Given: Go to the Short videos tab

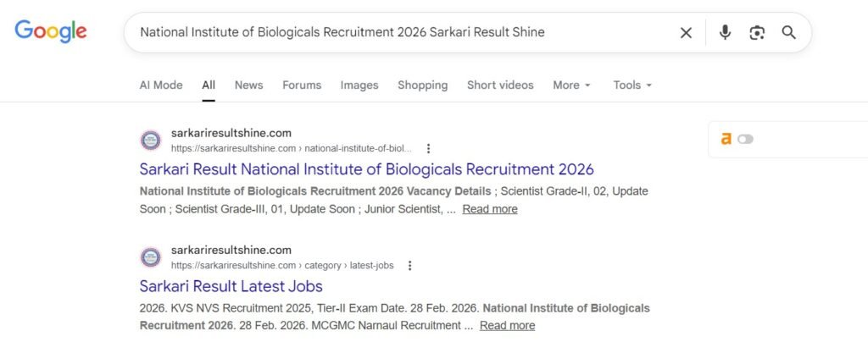Looking at the screenshot, I should pyautogui.click(x=500, y=85).
